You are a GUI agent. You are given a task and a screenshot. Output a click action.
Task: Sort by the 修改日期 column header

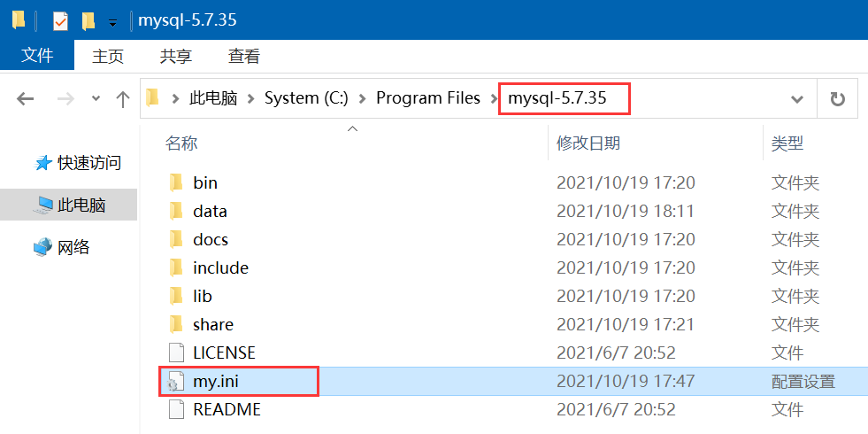(x=588, y=143)
